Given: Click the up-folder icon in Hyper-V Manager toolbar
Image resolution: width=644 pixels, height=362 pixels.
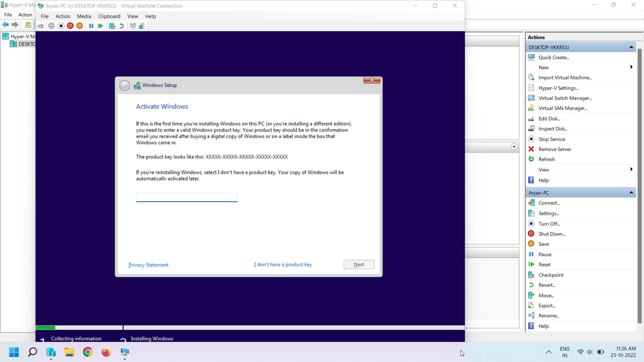Looking at the screenshot, I should 28,25.
